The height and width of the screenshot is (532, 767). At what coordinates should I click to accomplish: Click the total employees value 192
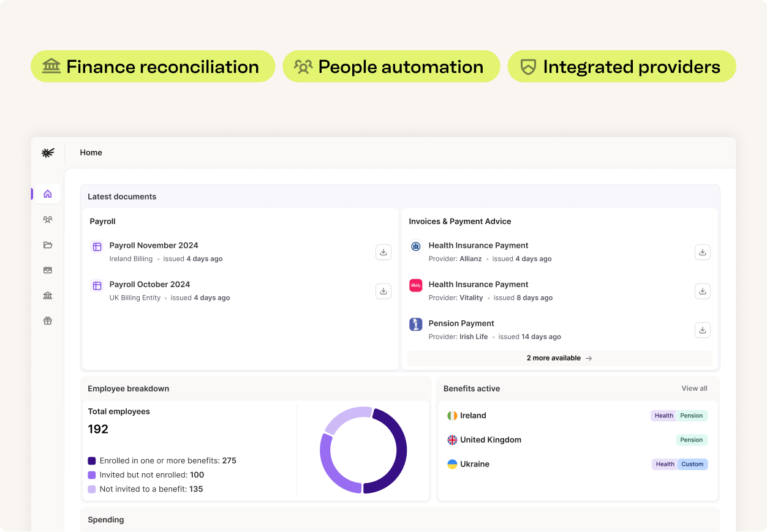click(x=98, y=429)
